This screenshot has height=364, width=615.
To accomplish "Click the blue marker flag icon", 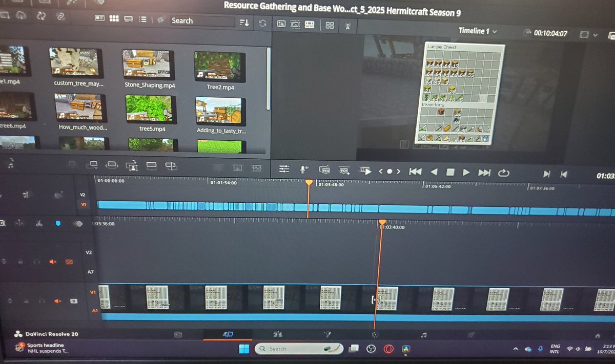I will [58, 223].
